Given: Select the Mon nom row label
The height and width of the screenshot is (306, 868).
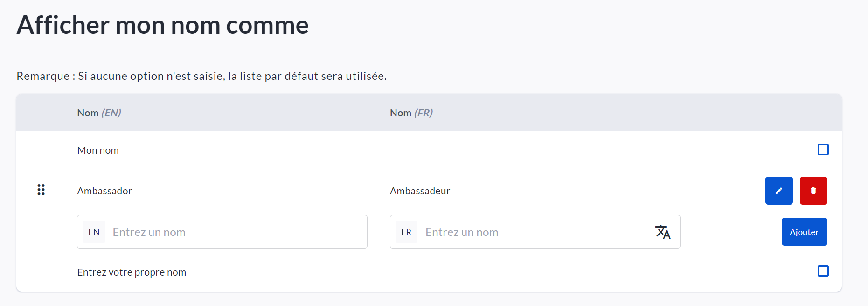Looking at the screenshot, I should 98,150.
